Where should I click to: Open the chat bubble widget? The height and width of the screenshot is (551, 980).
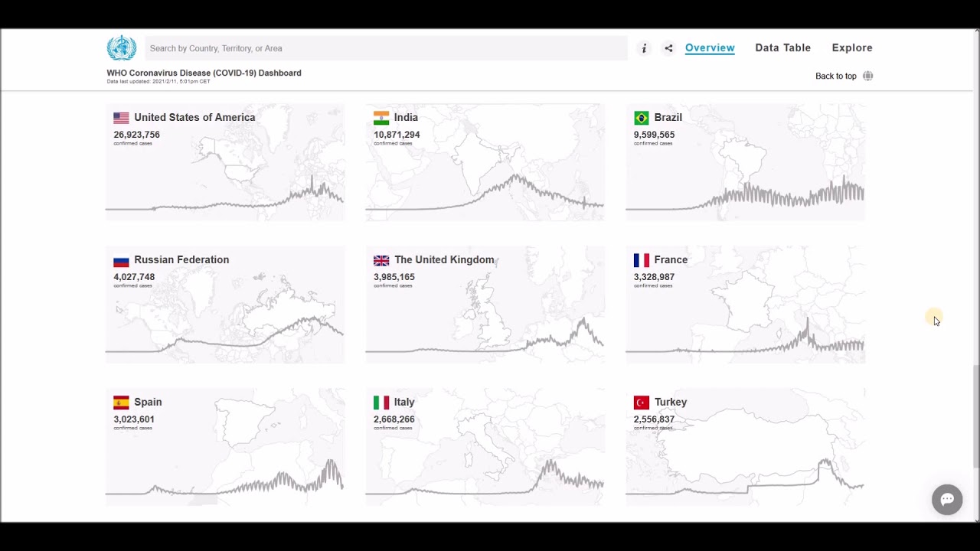[x=947, y=500]
